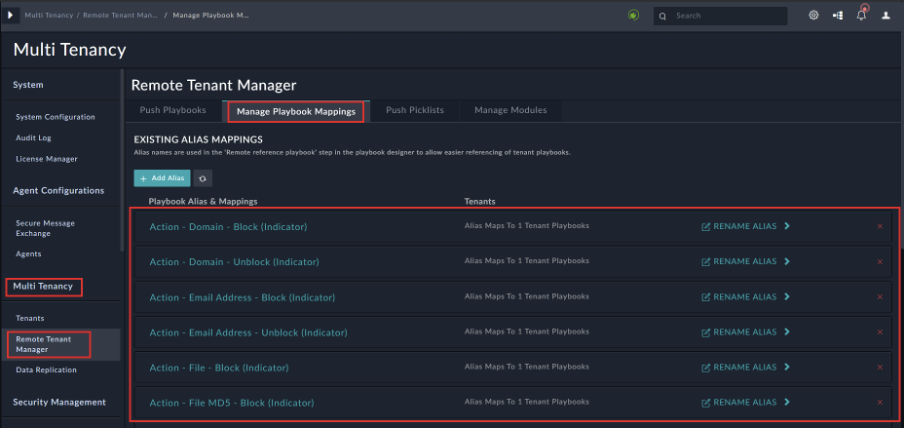This screenshot has width=904, height=428.
Task: Expand the Action - Domain - Unblock row chevron
Action: [788, 262]
